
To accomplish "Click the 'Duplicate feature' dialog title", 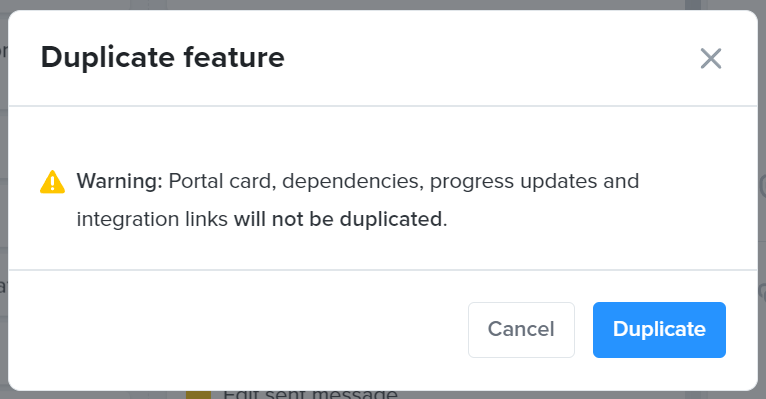I will pyautogui.click(x=162, y=58).
